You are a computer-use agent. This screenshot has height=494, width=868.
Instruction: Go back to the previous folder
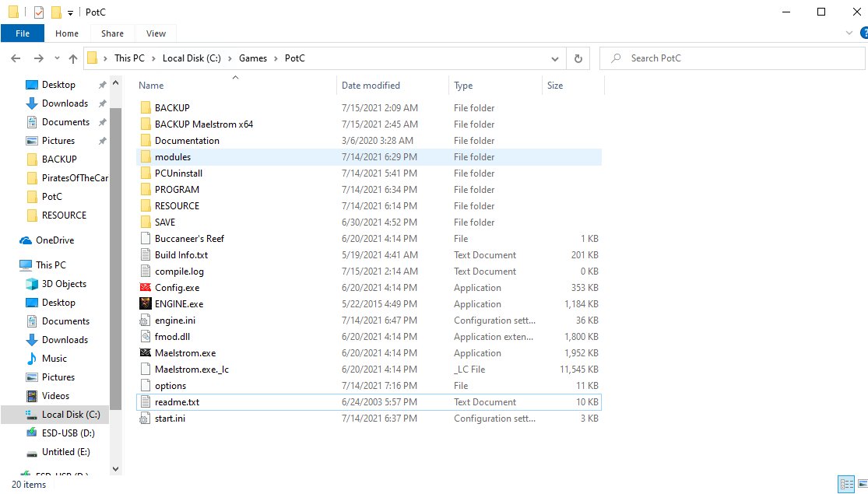(16, 58)
